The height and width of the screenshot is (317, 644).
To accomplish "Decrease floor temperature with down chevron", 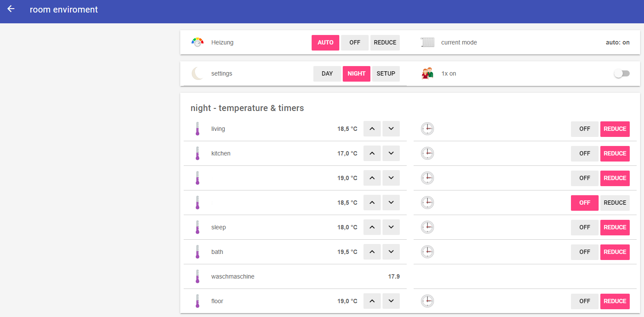I will point(391,301).
